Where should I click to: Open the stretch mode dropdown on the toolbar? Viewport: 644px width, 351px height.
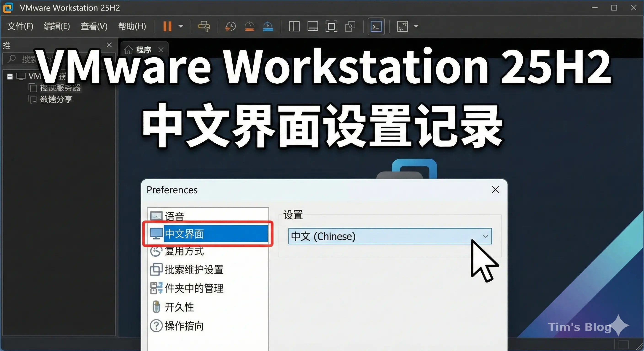tap(416, 27)
